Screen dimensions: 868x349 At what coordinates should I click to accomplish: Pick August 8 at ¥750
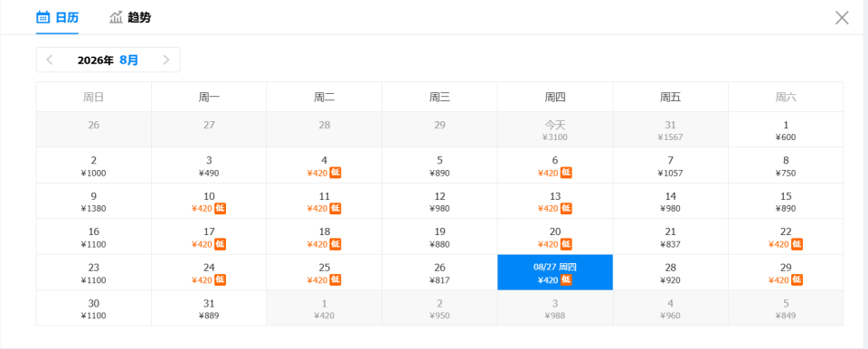click(x=786, y=165)
